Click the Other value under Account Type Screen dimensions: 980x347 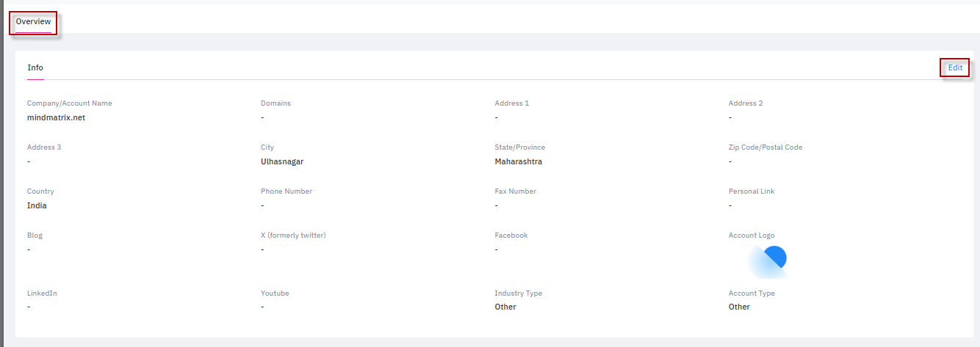[x=739, y=307]
